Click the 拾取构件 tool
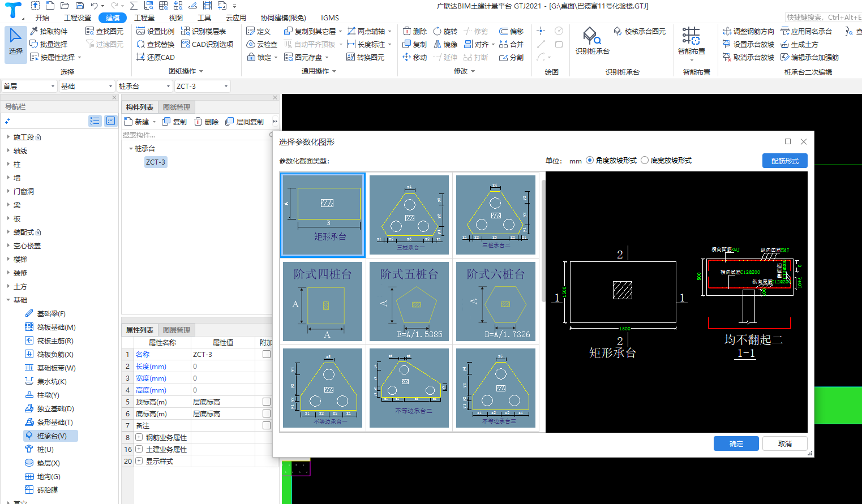This screenshot has height=504, width=862. [49, 31]
